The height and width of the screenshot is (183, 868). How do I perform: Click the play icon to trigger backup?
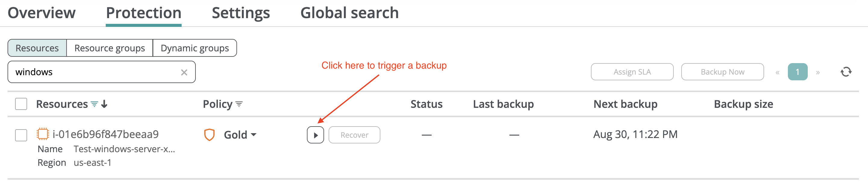click(315, 135)
